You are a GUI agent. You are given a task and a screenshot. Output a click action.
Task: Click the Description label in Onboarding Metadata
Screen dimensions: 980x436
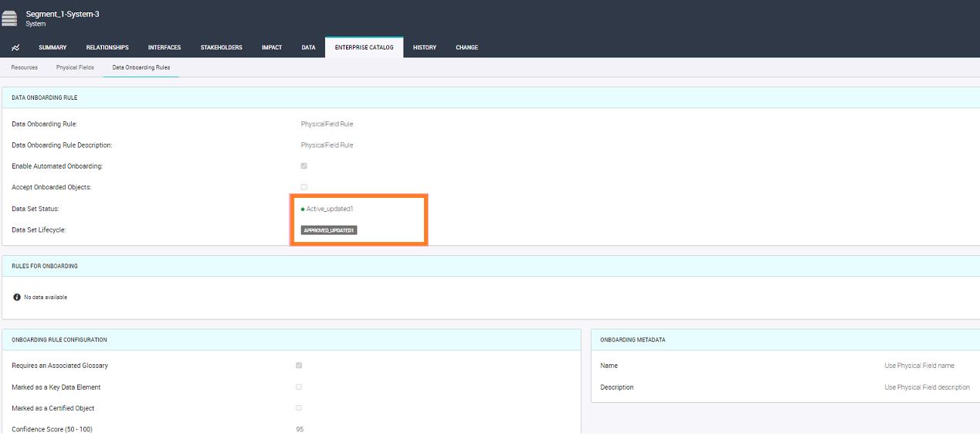617,387
